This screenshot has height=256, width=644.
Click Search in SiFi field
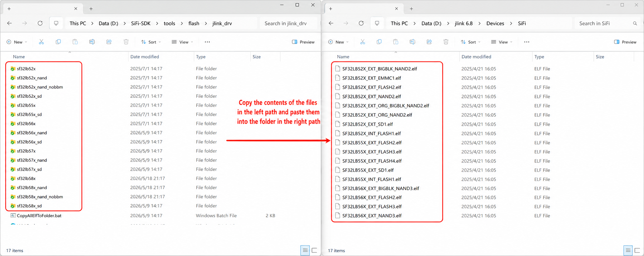click(x=607, y=23)
